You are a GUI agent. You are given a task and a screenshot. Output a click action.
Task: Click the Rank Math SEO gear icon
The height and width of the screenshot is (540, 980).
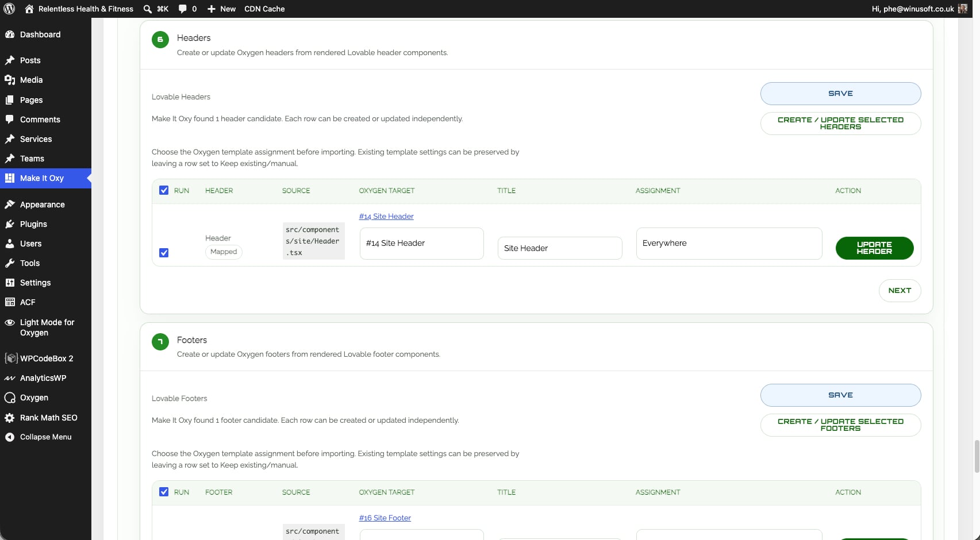coord(10,418)
